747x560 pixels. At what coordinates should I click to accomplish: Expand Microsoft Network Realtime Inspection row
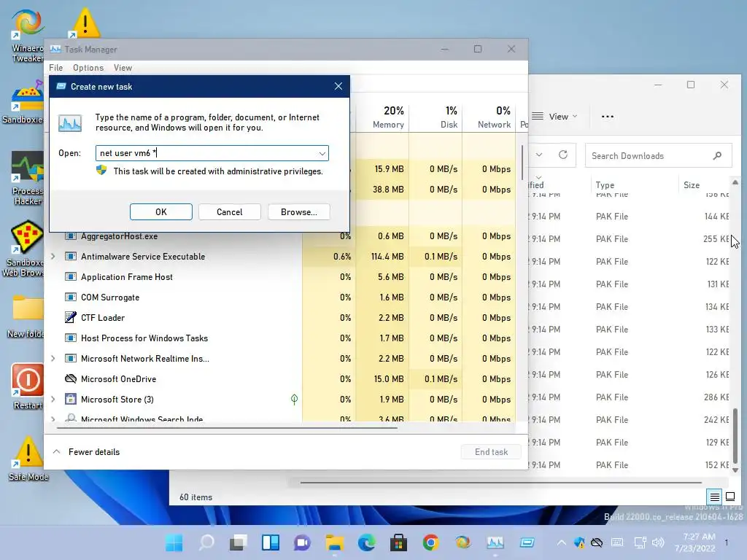tap(53, 358)
